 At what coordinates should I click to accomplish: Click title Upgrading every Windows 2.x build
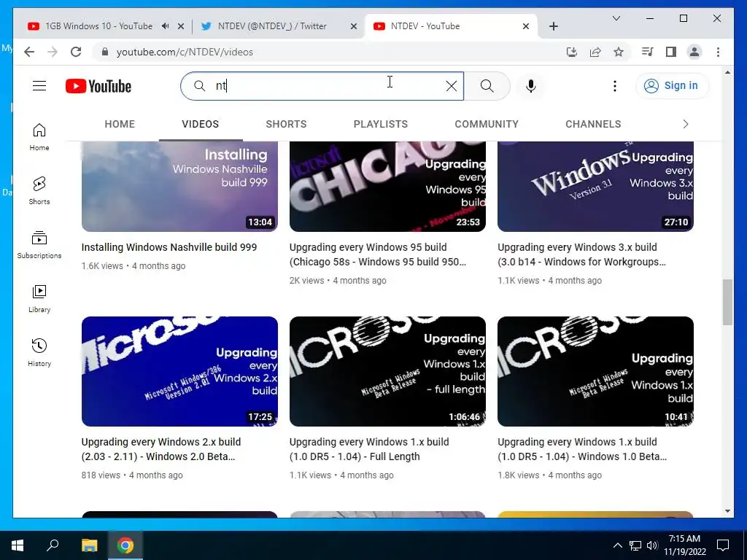161,449
